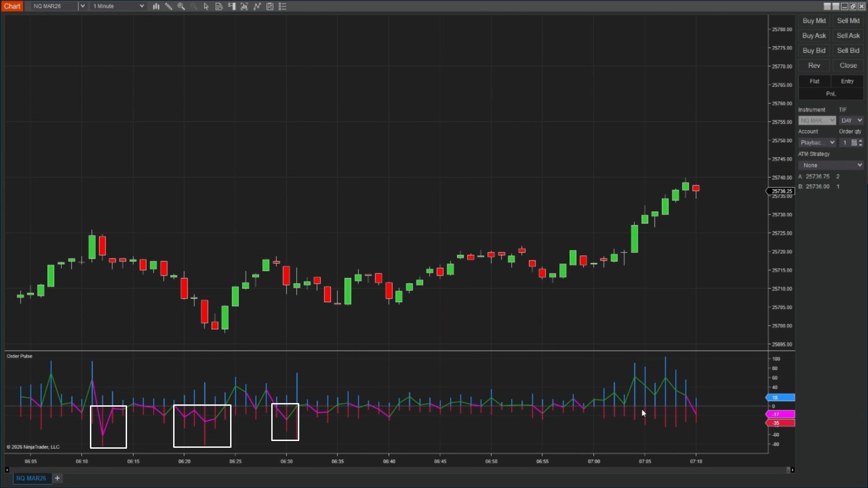
Task: Open the order quantity calculator icon
Action: (854, 143)
